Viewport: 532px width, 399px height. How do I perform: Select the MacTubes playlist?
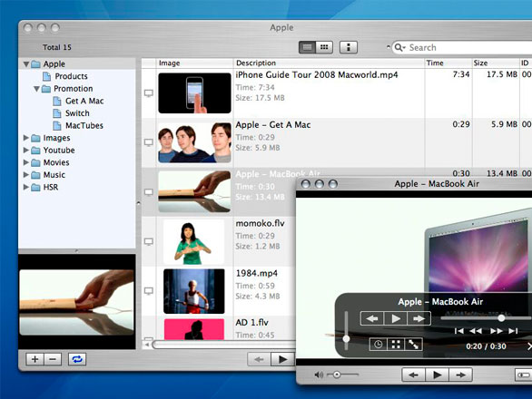84,126
